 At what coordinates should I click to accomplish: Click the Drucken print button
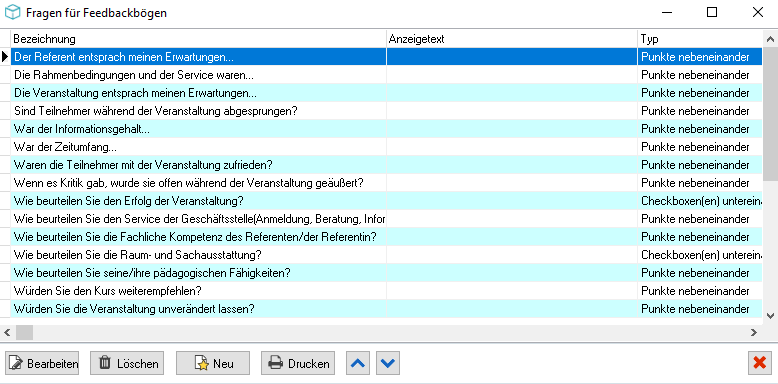tap(298, 364)
